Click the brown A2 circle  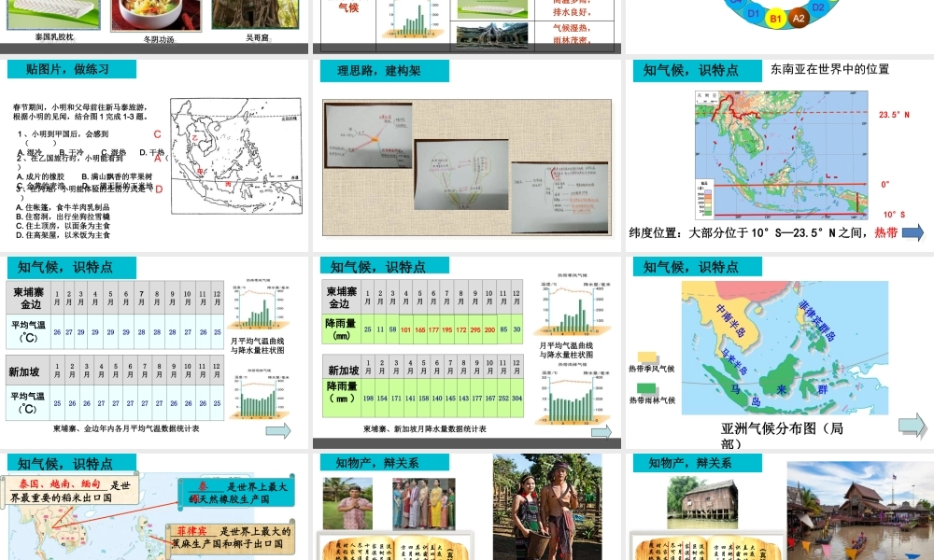[799, 18]
